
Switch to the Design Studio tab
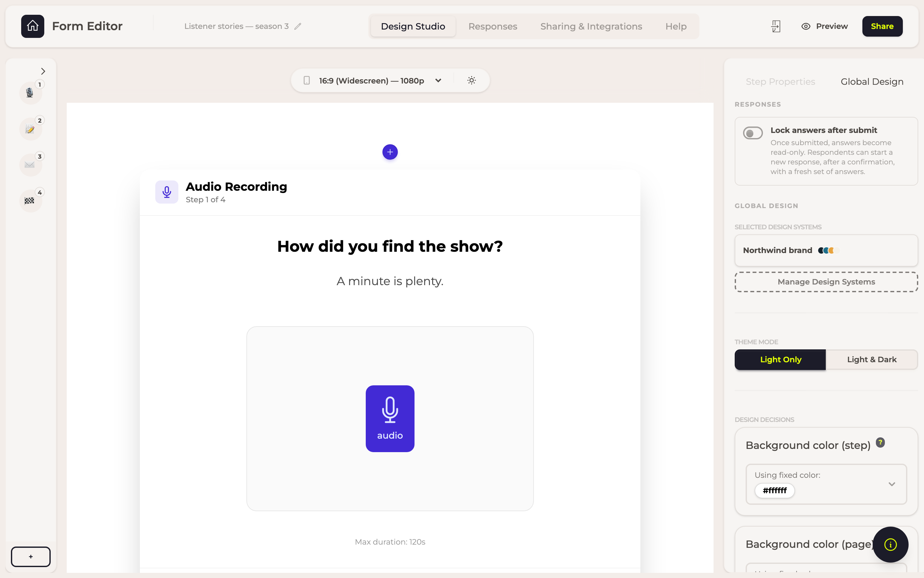click(413, 26)
